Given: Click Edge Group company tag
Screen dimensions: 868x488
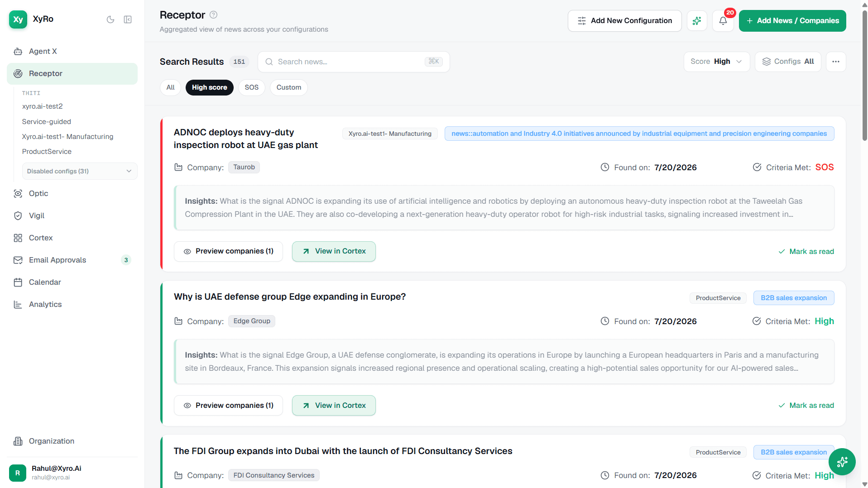Looking at the screenshot, I should [252, 321].
